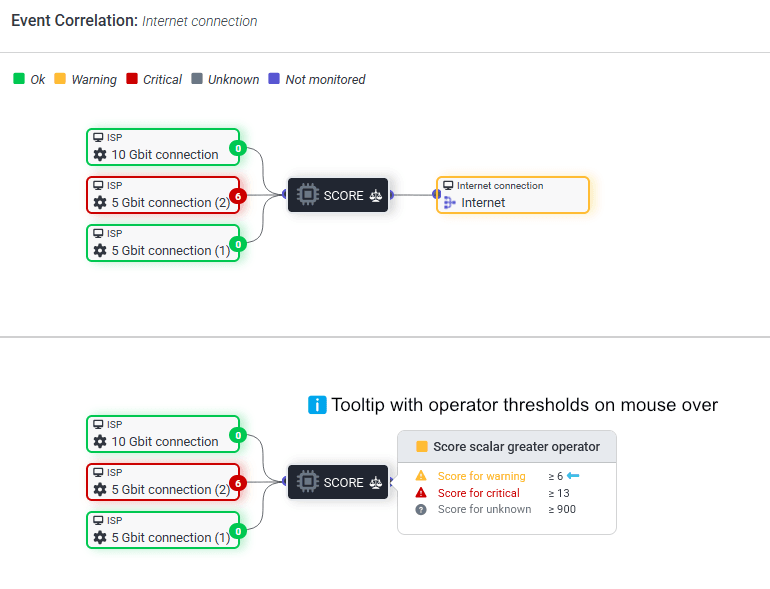
Task: Click the Score for warning label
Action: coord(481,476)
